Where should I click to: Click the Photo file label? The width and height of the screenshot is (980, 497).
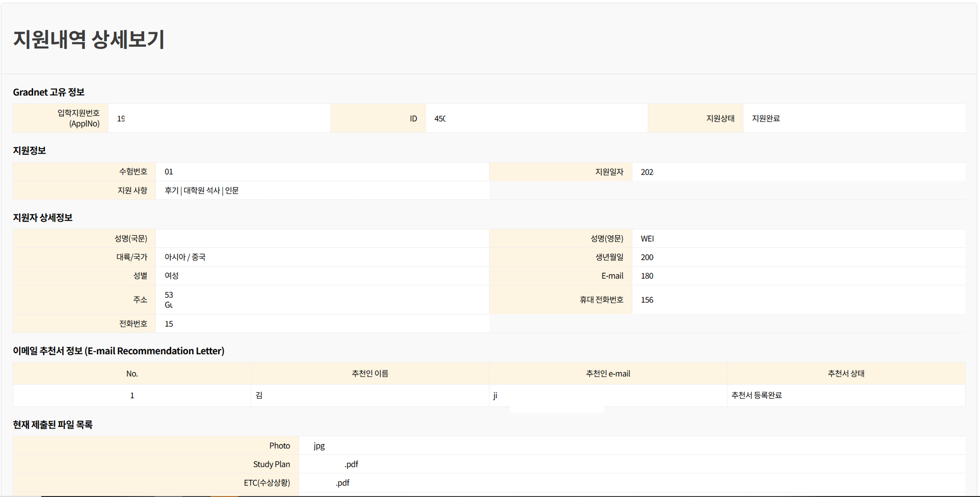click(280, 446)
